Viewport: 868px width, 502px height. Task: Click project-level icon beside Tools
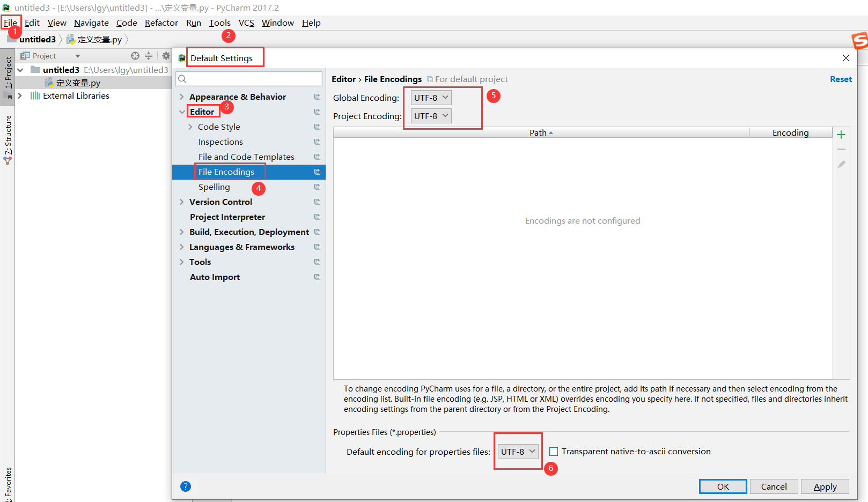click(317, 262)
